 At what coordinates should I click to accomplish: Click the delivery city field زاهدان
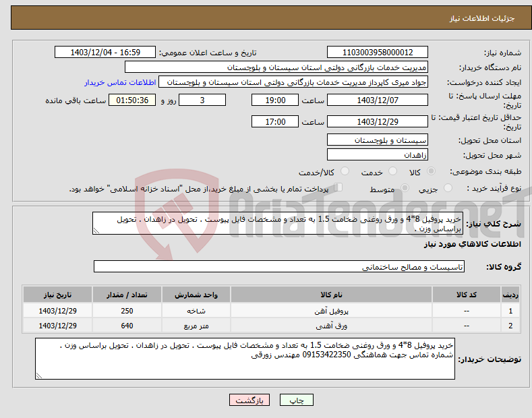378,154
